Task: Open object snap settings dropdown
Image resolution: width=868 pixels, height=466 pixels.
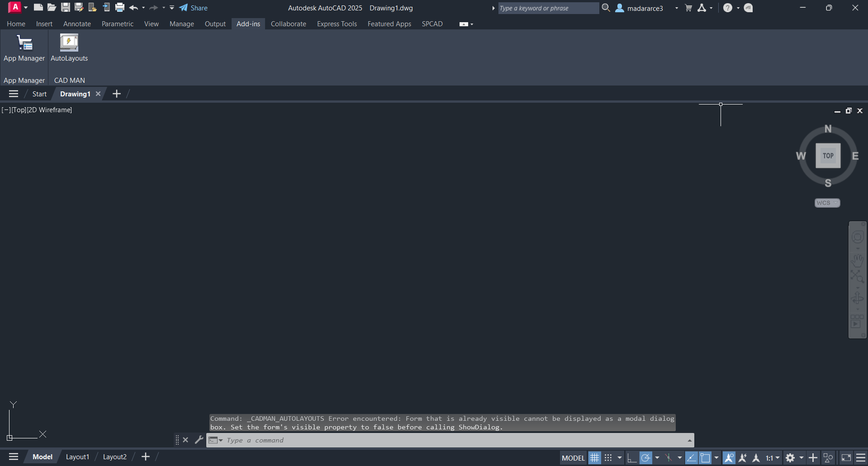Action: pos(716,458)
